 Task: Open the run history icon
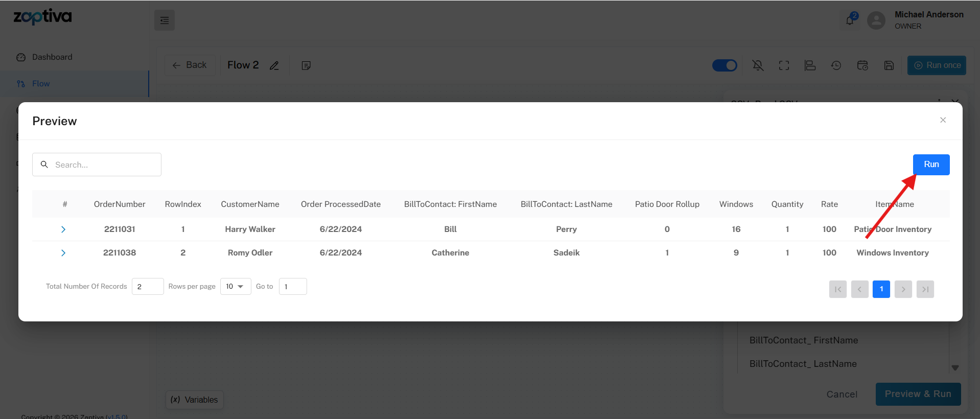click(836, 65)
